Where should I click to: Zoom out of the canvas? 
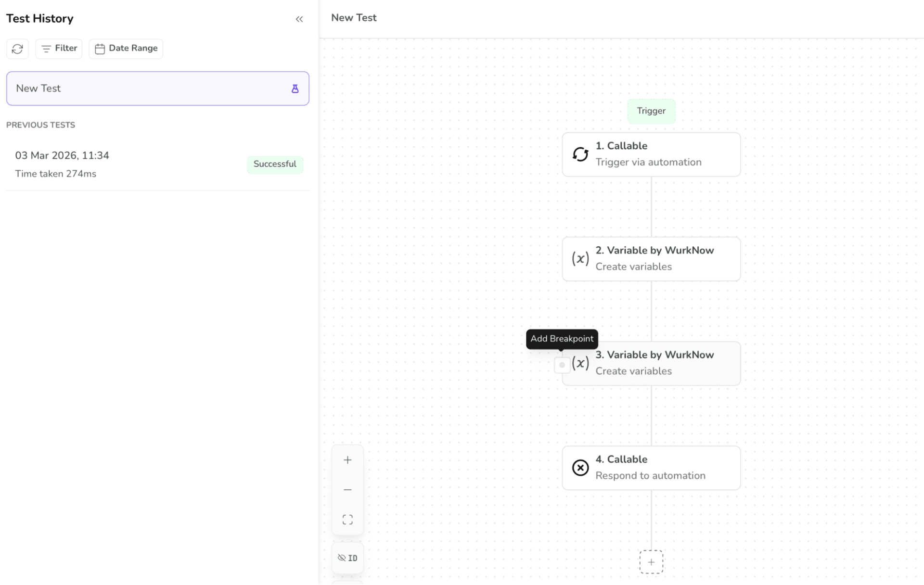pos(347,490)
